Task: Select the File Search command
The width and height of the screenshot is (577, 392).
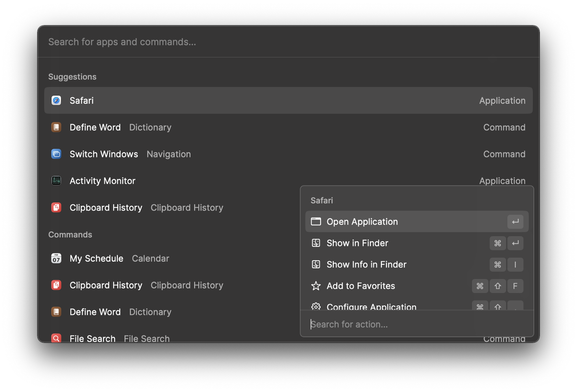Action: [172, 336]
